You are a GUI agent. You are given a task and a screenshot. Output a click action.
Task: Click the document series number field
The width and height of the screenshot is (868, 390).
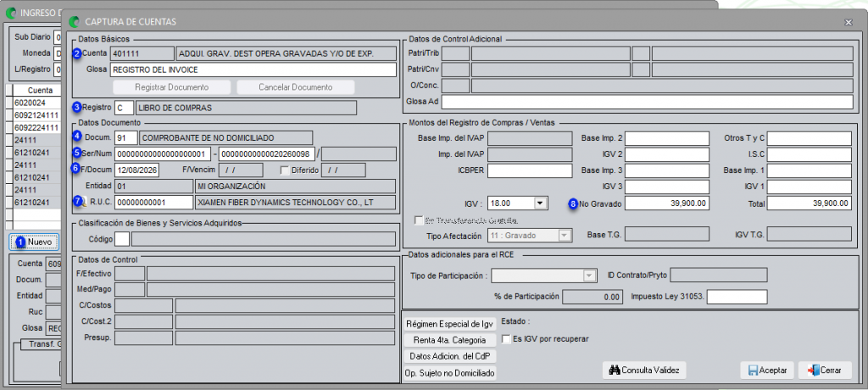pos(164,153)
